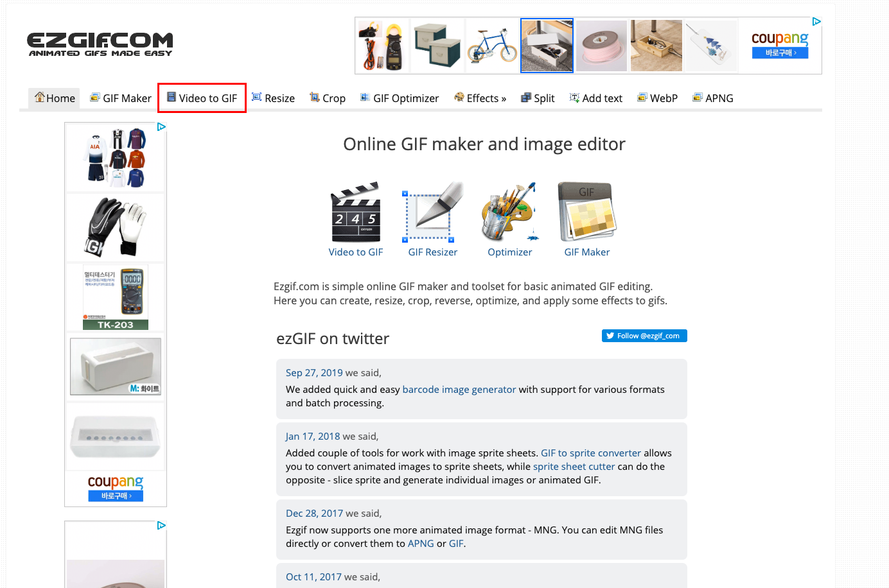Viewport: 889px width, 588px height.
Task: Click the Split tab icon
Action: (x=526, y=98)
